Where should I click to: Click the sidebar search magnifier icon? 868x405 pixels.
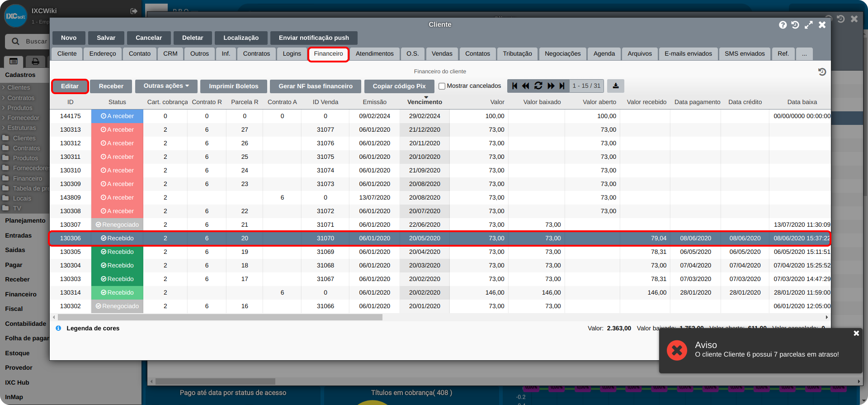tap(15, 41)
